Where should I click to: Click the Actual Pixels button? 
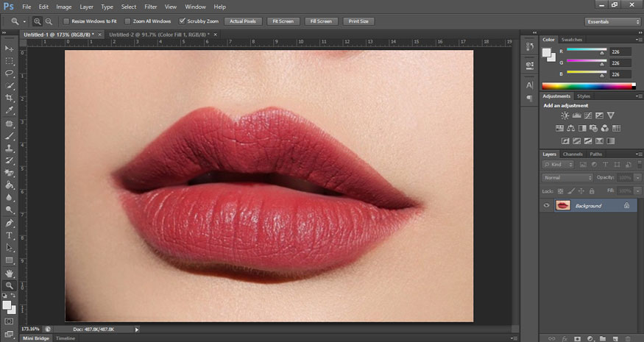coord(242,21)
